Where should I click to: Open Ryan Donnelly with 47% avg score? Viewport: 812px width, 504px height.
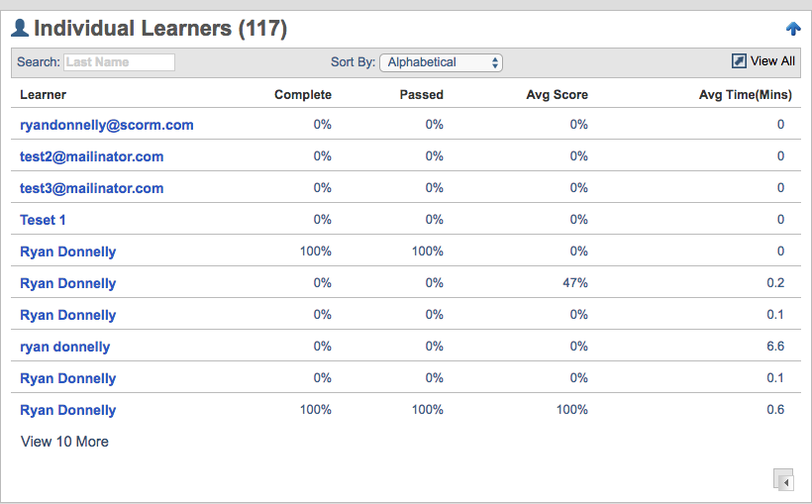67,283
